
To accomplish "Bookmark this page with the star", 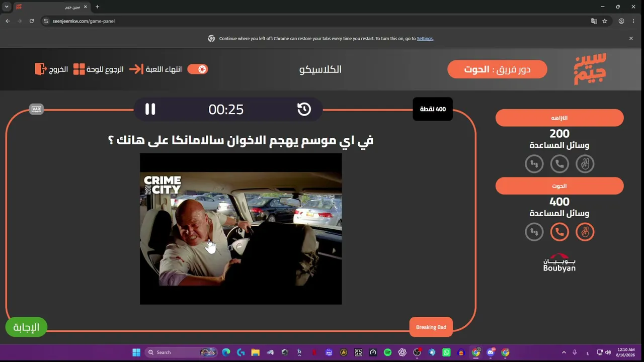I will point(605,21).
